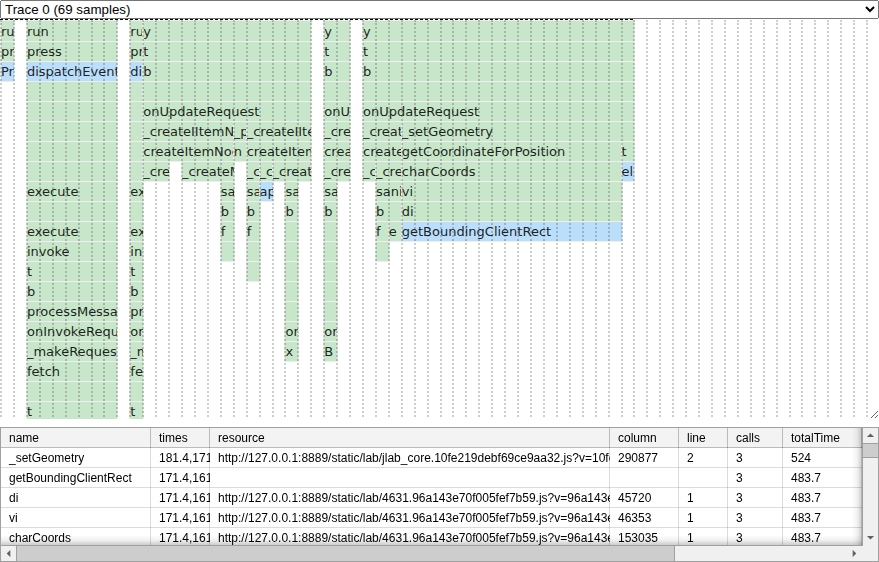This screenshot has width=879, height=562.
Task: Click column value 153035 in charCoords row
Action: click(644, 536)
